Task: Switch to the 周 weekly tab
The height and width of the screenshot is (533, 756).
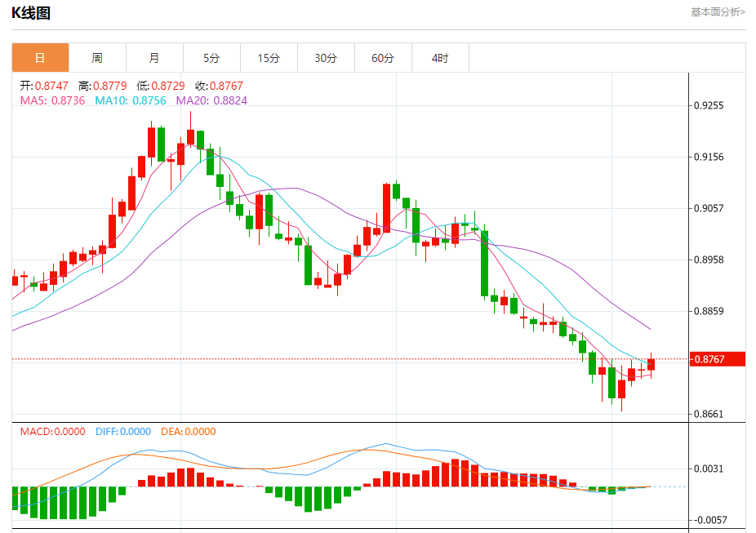Action: [x=97, y=58]
